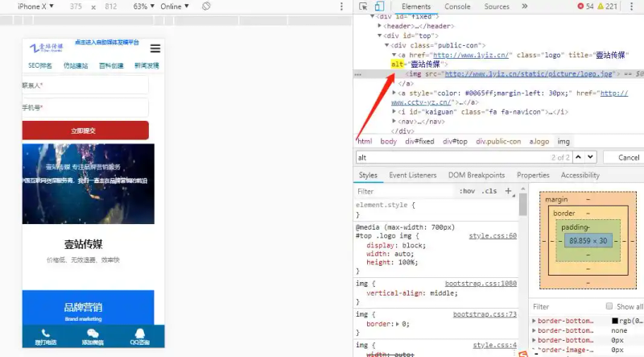
Task: Open the hamburger menu on the mobile page
Action: (x=155, y=48)
